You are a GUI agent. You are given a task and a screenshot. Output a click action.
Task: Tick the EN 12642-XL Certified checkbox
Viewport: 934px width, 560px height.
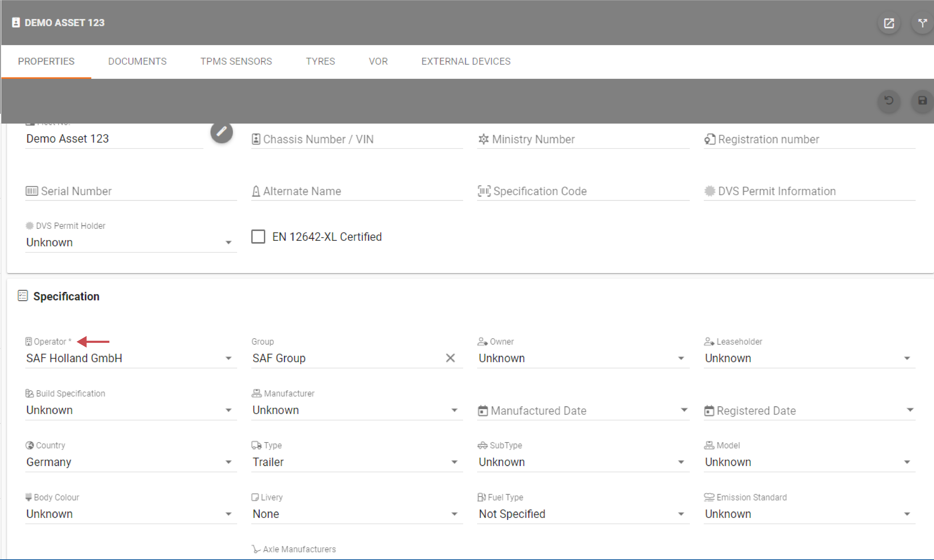[258, 237]
